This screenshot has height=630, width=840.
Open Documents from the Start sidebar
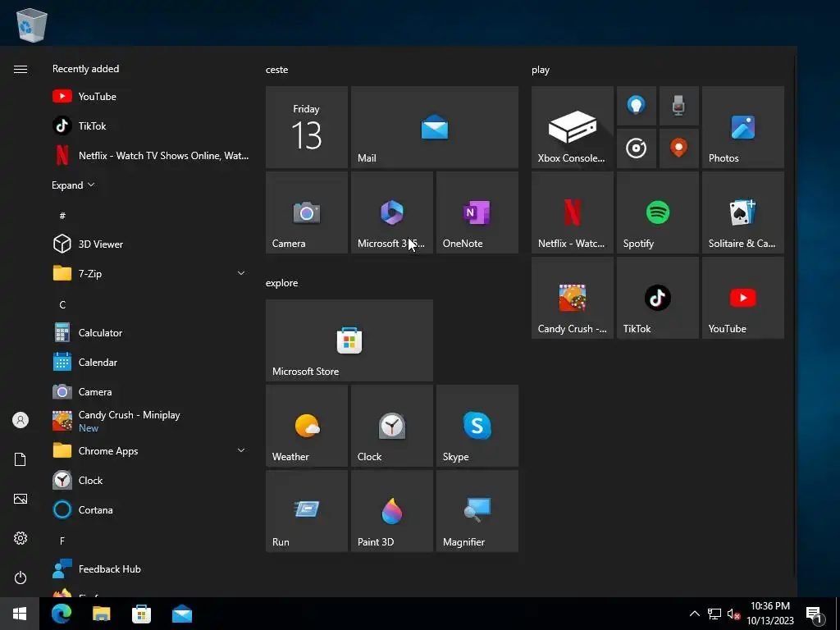pos(21,459)
